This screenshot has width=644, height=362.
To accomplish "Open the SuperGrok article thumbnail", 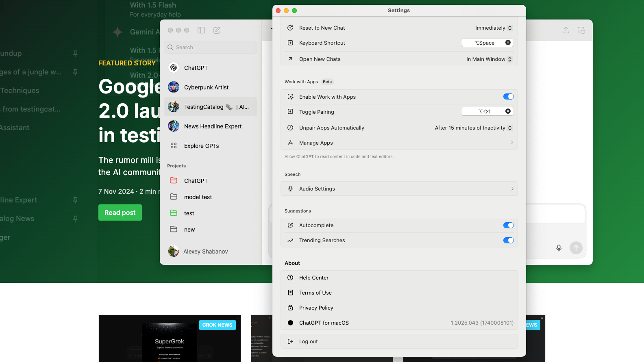I will point(170,338).
